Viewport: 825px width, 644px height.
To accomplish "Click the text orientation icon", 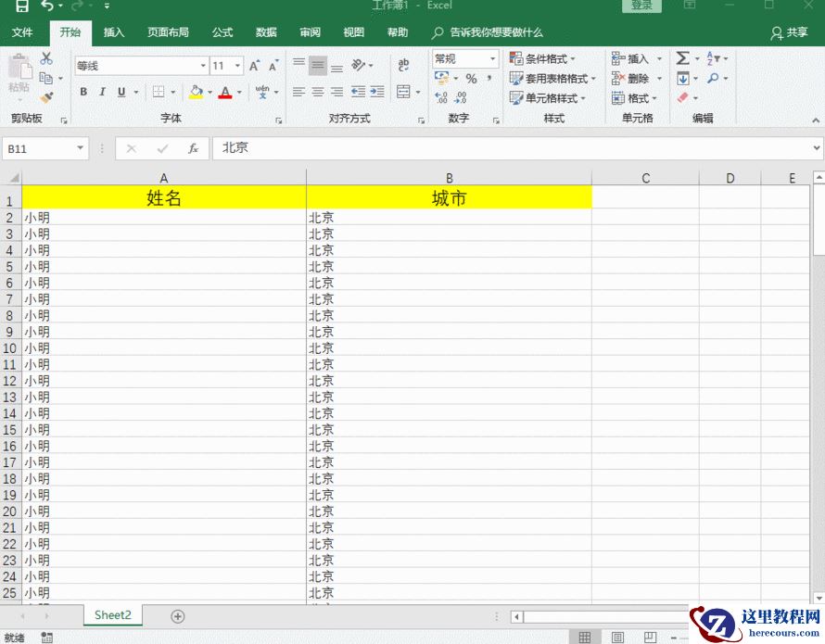I will pos(359,65).
